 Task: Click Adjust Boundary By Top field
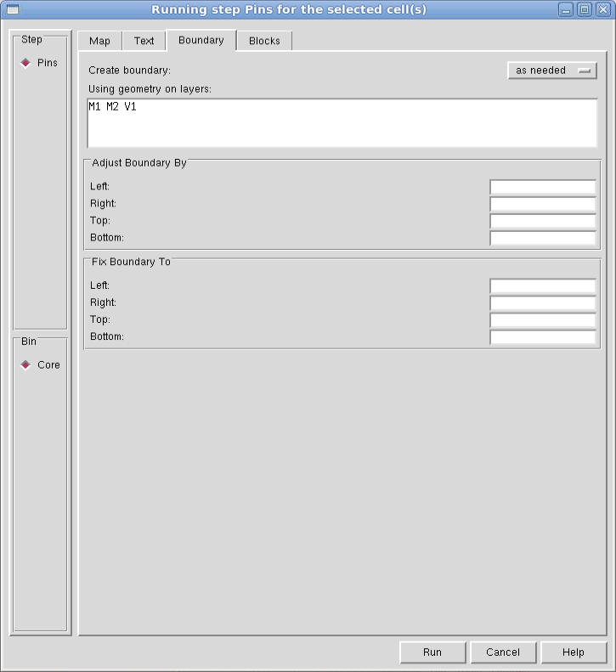click(x=542, y=221)
